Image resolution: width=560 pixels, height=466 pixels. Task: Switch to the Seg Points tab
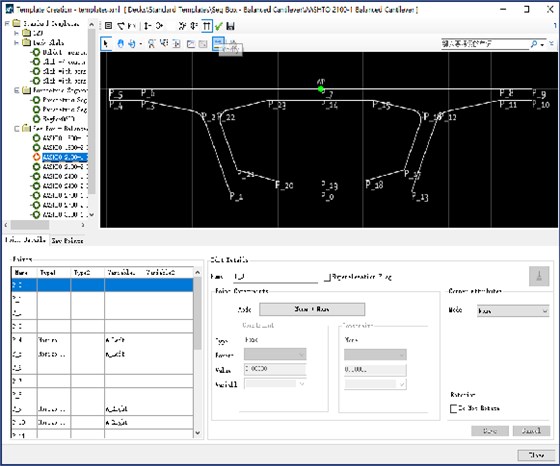[x=67, y=241]
